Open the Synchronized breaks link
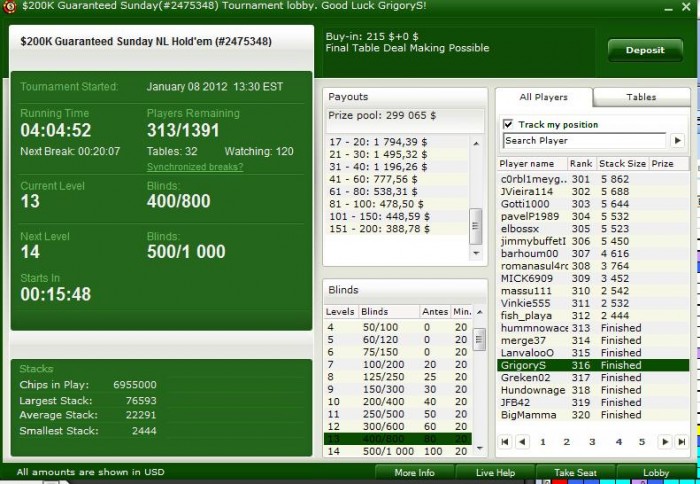The width and height of the screenshot is (700, 484). click(x=195, y=167)
